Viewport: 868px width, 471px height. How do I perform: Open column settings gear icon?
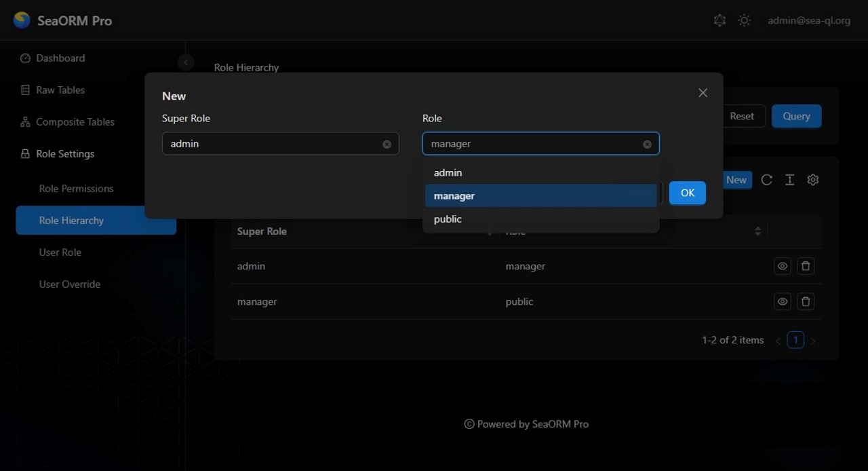click(x=813, y=180)
